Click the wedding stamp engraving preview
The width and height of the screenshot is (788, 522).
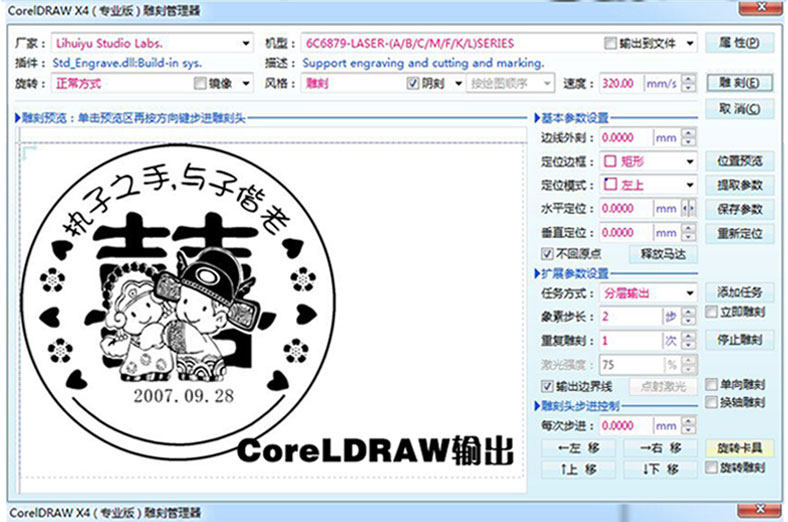(x=179, y=301)
